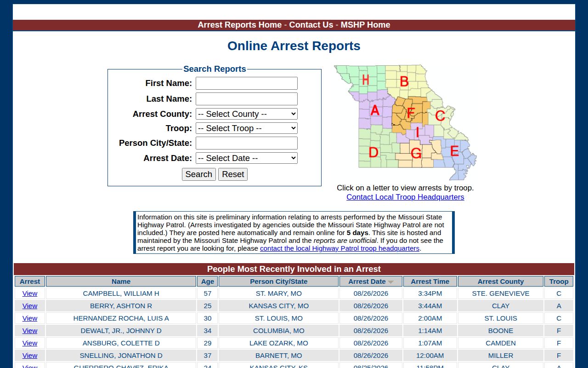View report for Snelling, Jonathon D
This screenshot has height=368, width=588.
point(30,356)
